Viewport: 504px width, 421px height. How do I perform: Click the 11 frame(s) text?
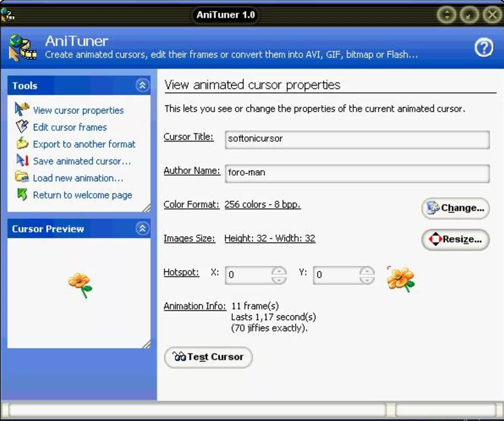pos(255,306)
